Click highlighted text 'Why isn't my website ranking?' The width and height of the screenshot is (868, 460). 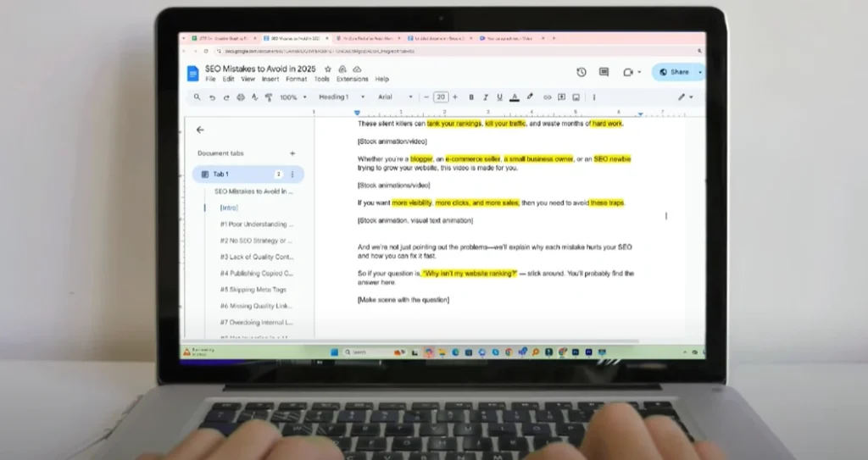click(470, 274)
